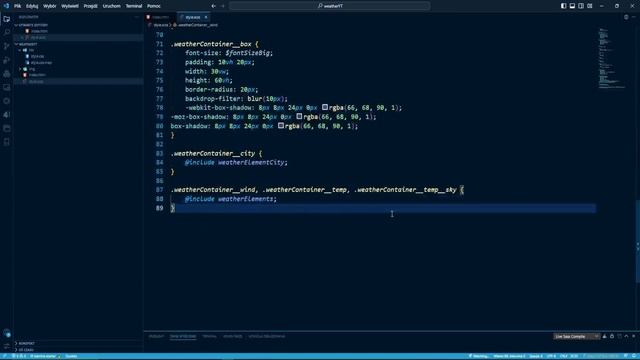Open the Extensions view in the activity bar
Image resolution: width=640 pixels, height=360 pixels.
tap(7, 74)
